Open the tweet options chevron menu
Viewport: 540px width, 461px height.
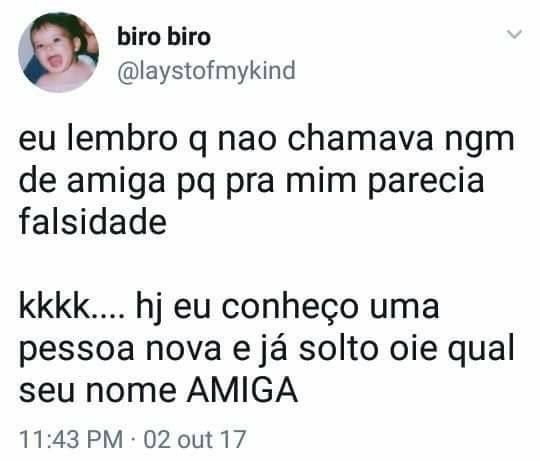(515, 34)
